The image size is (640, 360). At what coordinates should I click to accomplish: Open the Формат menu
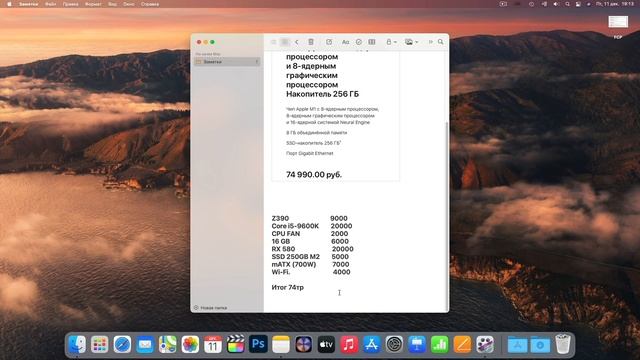(93, 4)
